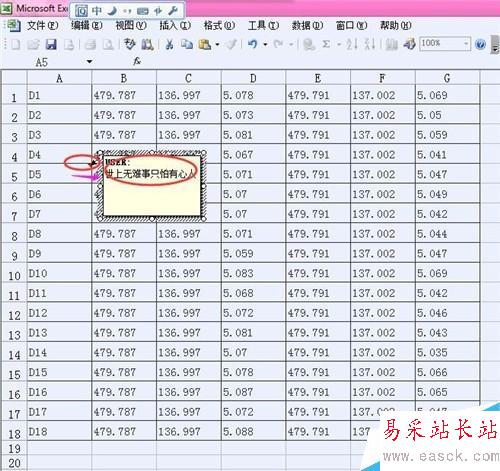Open the 帮助(H) menu

[x=396, y=25]
